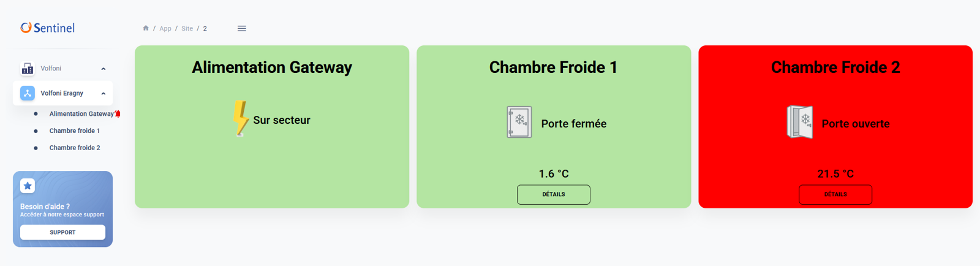Go to the App breadcrumb link
This screenshot has width=980, height=266.
pyautogui.click(x=165, y=29)
